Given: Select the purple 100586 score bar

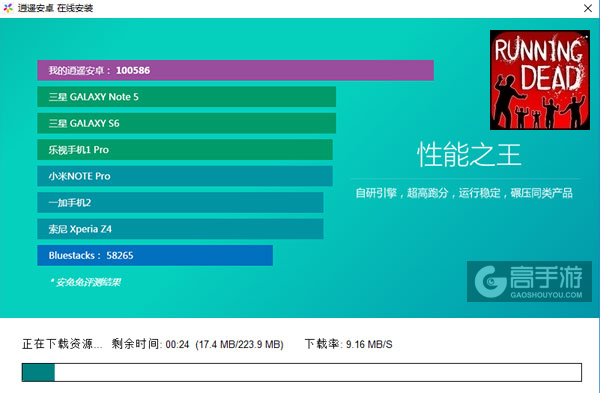Looking at the screenshot, I should [x=235, y=70].
